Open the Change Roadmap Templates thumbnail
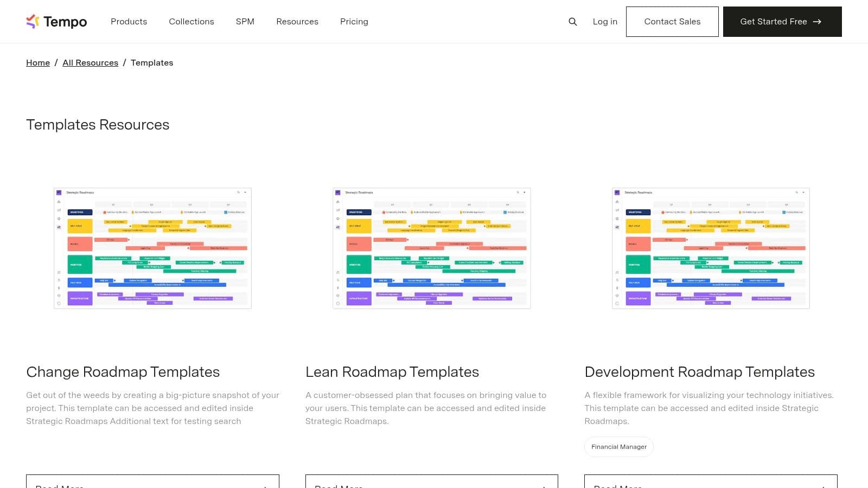The image size is (868, 488). click(x=152, y=248)
